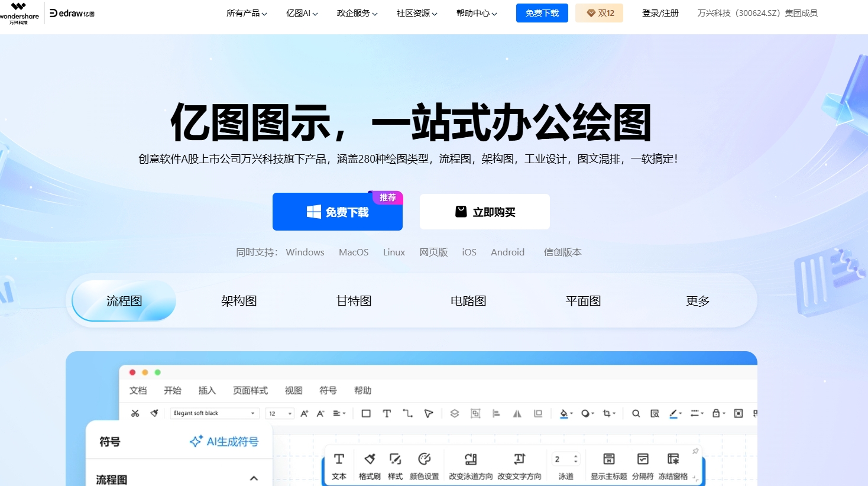
Task: Select the 甘特图 tab
Action: click(x=354, y=301)
